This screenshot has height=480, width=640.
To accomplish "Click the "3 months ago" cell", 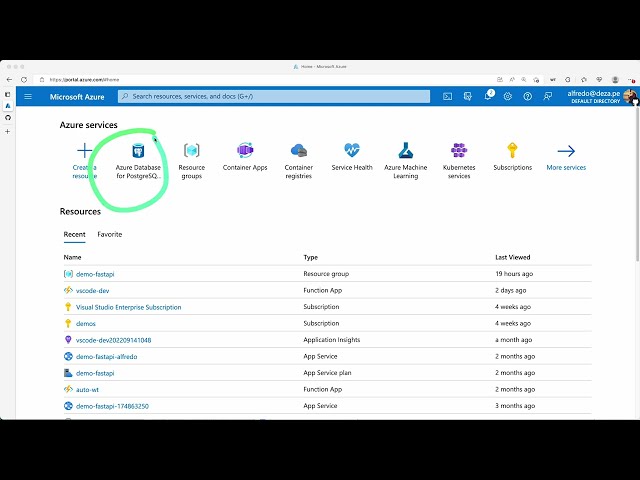I will click(515, 406).
